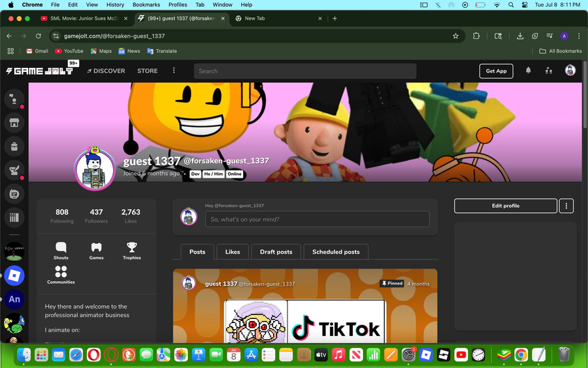588x368 pixels.
Task: Open the quests icon in left sidebar
Action: pos(14,171)
